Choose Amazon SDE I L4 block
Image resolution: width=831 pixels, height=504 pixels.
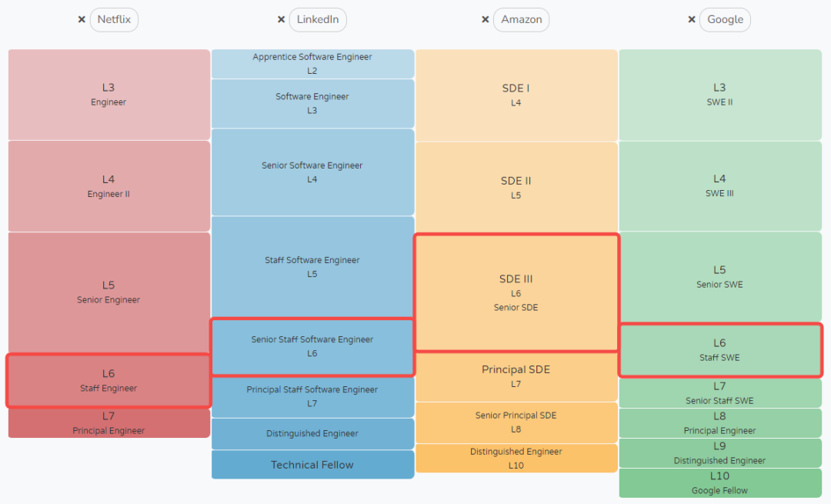click(517, 95)
